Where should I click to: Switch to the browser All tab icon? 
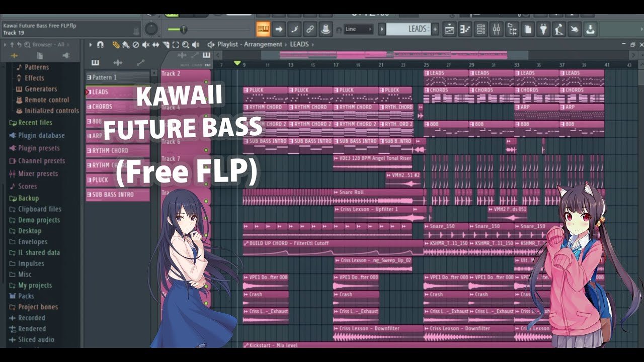[x=14, y=56]
